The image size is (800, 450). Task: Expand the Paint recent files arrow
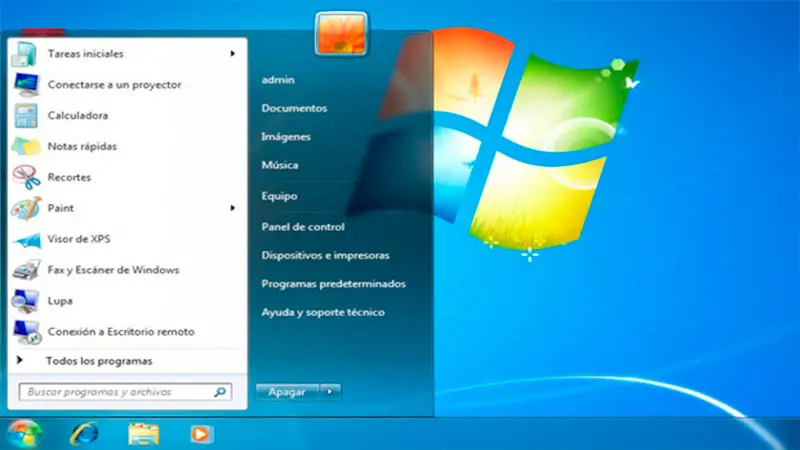[x=232, y=208]
